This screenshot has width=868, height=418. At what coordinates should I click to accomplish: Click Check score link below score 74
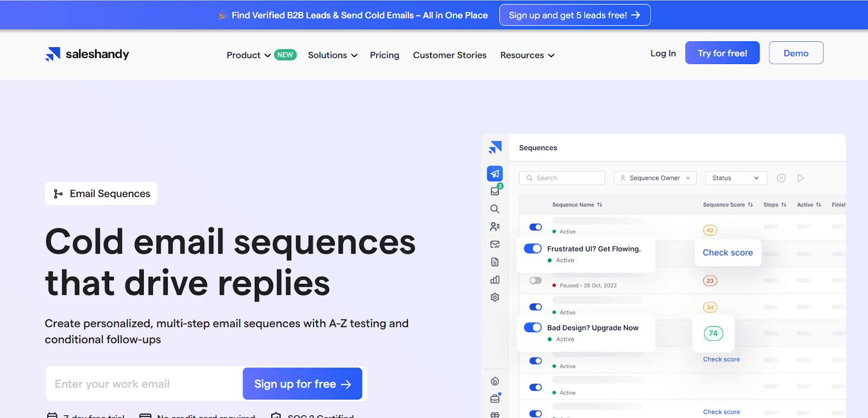pos(721,359)
